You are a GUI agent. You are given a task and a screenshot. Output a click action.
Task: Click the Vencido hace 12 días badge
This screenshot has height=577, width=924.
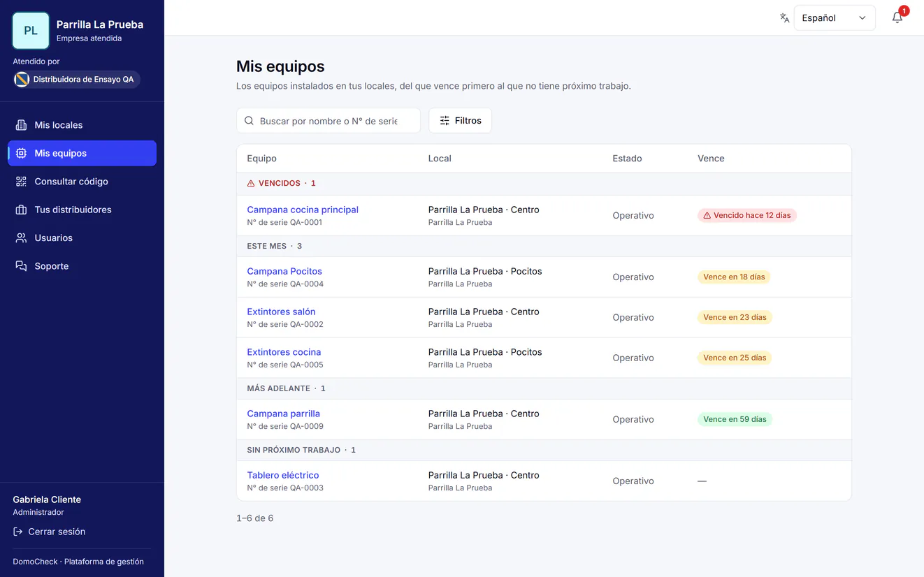747,216
